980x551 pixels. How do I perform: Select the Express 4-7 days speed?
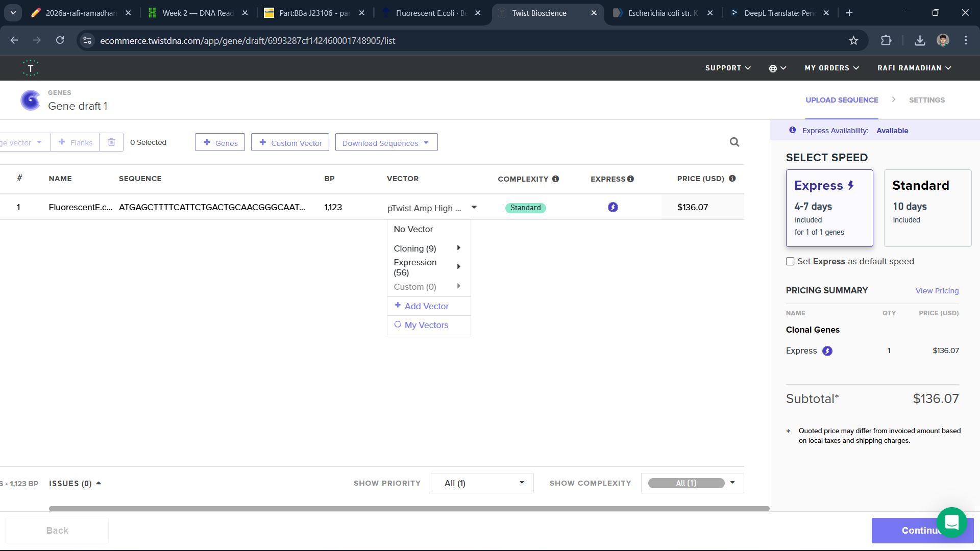[829, 208]
